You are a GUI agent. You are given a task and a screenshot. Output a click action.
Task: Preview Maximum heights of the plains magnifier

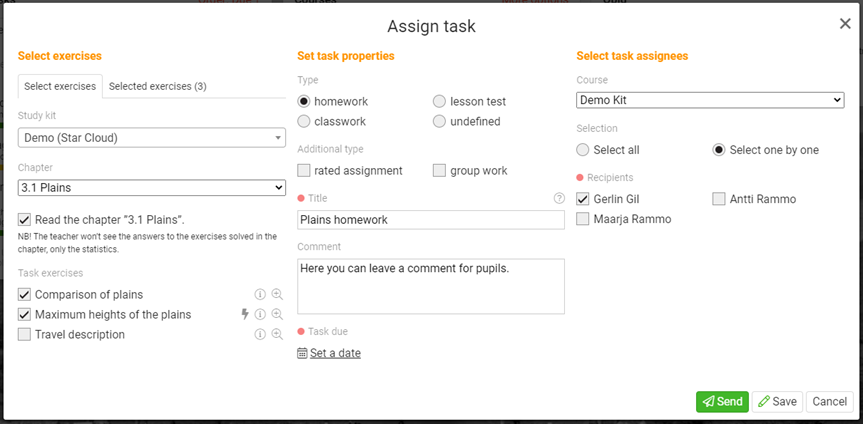[x=277, y=315]
